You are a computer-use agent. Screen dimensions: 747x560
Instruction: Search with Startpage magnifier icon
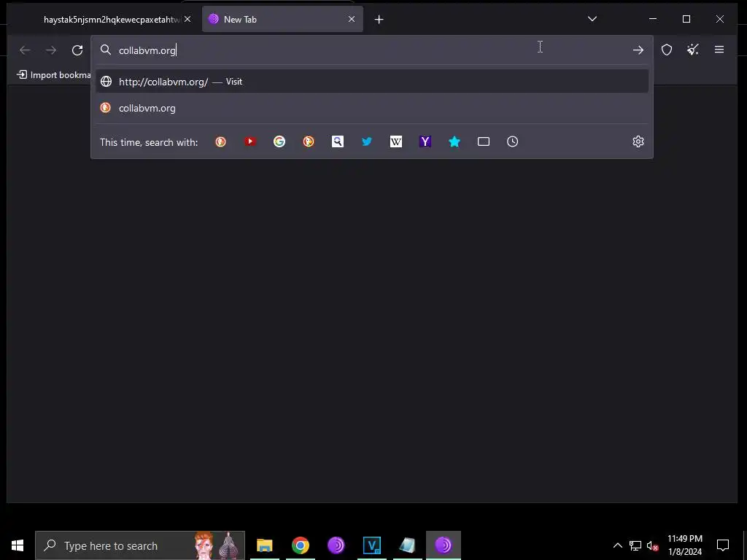click(x=338, y=141)
